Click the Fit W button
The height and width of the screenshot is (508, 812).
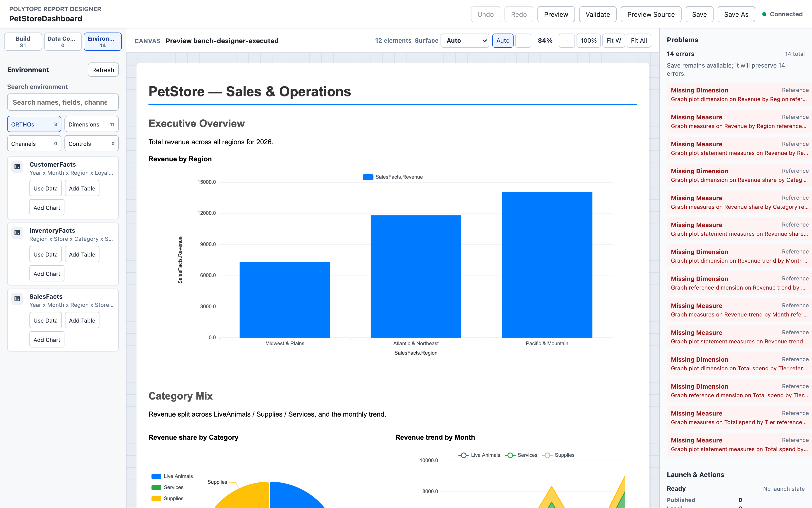[x=614, y=41]
